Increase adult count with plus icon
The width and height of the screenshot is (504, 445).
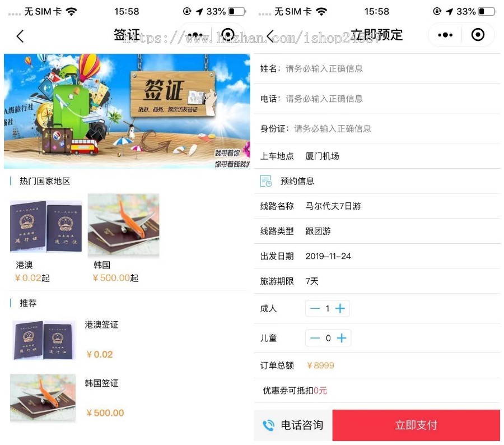340,309
